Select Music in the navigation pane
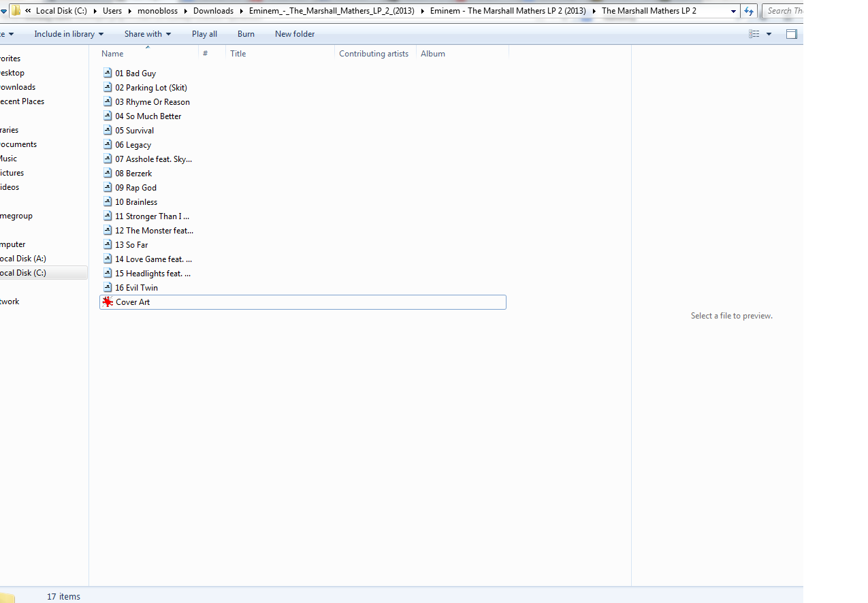The height and width of the screenshot is (603, 868). point(8,159)
